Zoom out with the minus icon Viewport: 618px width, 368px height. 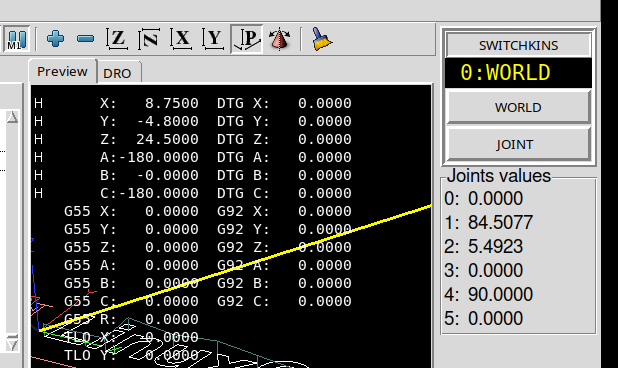(x=86, y=39)
